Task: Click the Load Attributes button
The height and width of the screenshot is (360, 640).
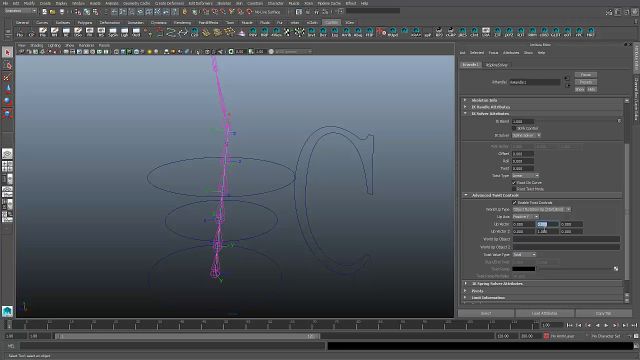Action: point(544,313)
